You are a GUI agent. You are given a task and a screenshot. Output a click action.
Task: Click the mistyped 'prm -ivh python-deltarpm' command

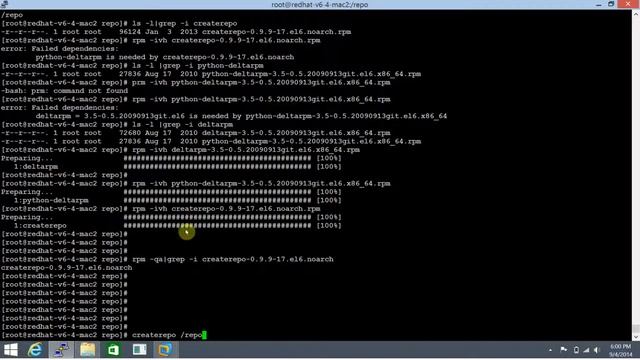[261, 82]
